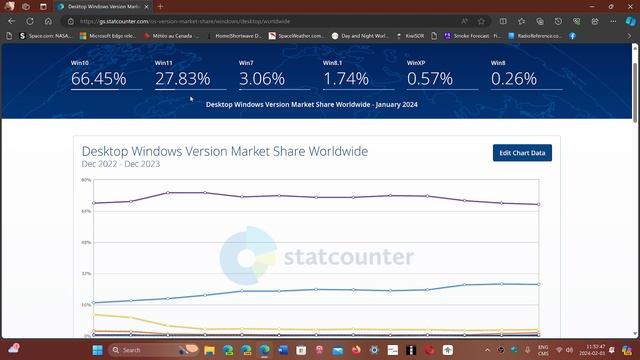Go back using the browser back arrow
640x360 pixels.
tap(11, 21)
